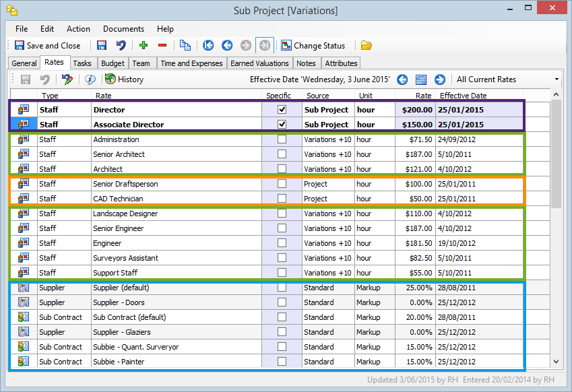Uncheck Specific for Associate Director
This screenshot has width=572, height=392.
[x=282, y=125]
